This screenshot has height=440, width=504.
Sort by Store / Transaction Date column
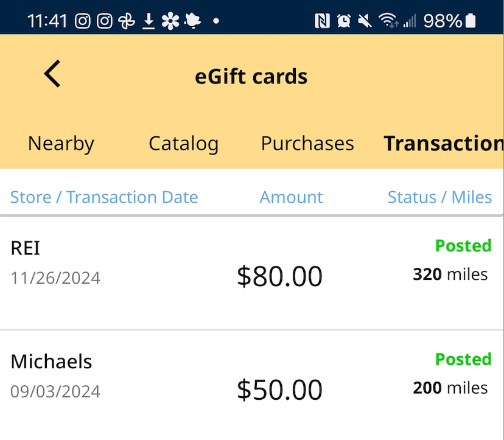pos(103,197)
